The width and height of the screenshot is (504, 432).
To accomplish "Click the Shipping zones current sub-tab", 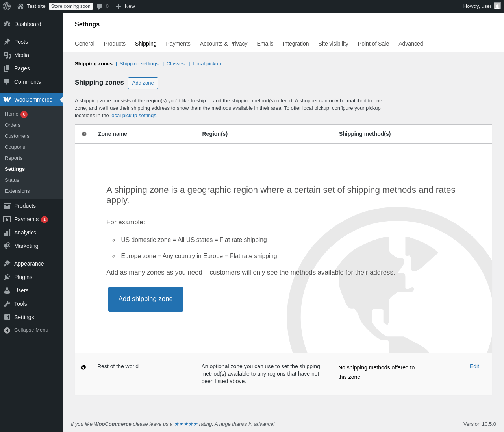I will click(x=94, y=64).
